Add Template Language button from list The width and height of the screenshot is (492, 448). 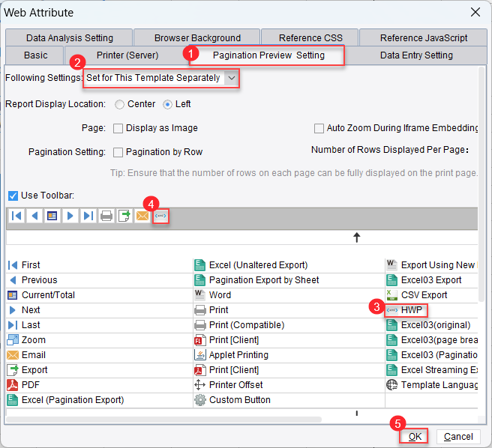click(x=431, y=384)
